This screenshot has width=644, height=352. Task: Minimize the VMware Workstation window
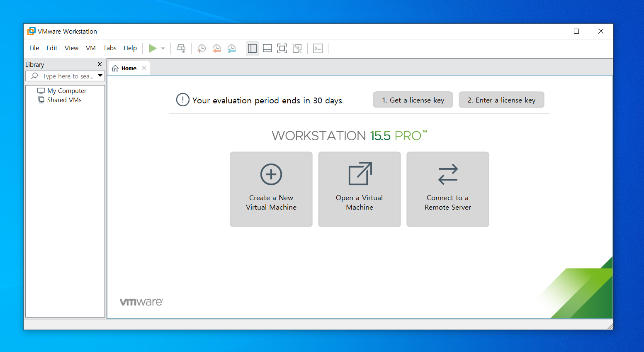(x=552, y=31)
